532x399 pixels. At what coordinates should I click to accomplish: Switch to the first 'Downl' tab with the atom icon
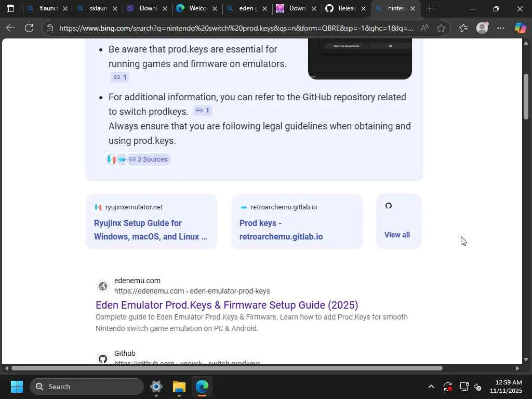pyautogui.click(x=147, y=8)
